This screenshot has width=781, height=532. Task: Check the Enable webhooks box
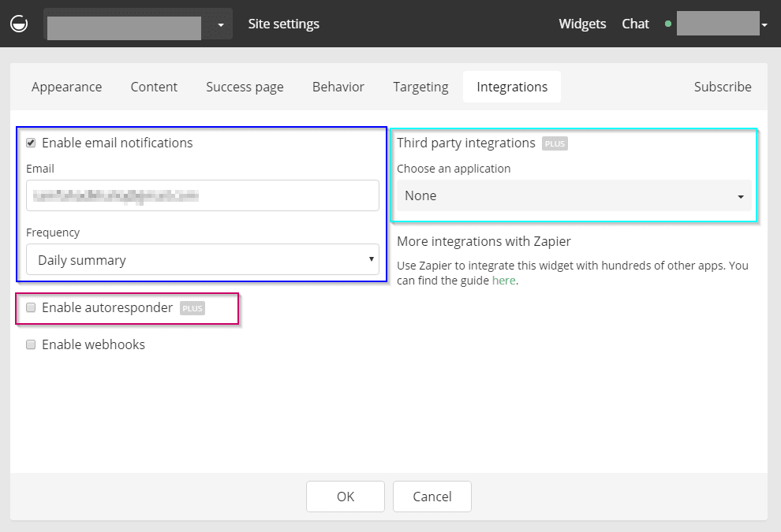[x=30, y=344]
